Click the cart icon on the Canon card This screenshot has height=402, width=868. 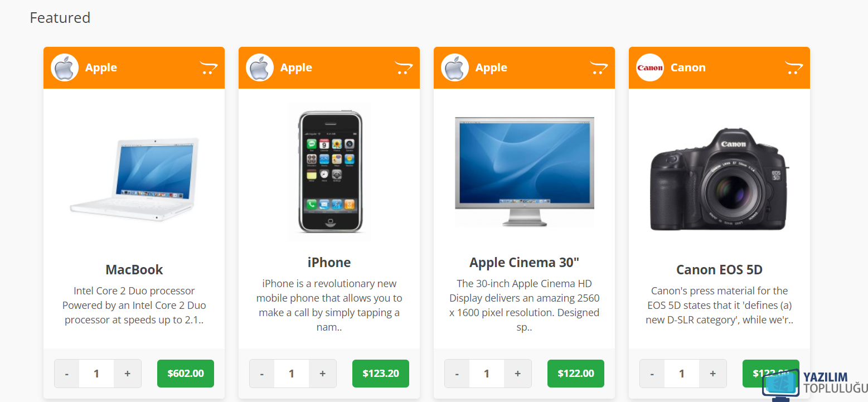click(794, 67)
